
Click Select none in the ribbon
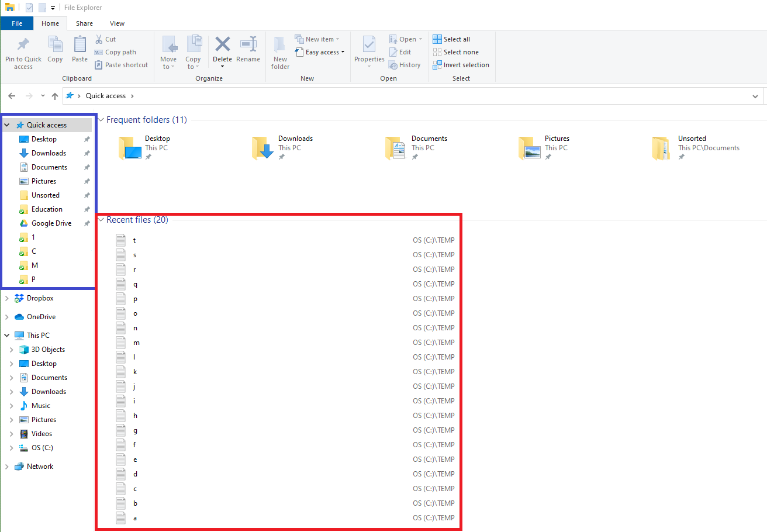click(x=455, y=52)
